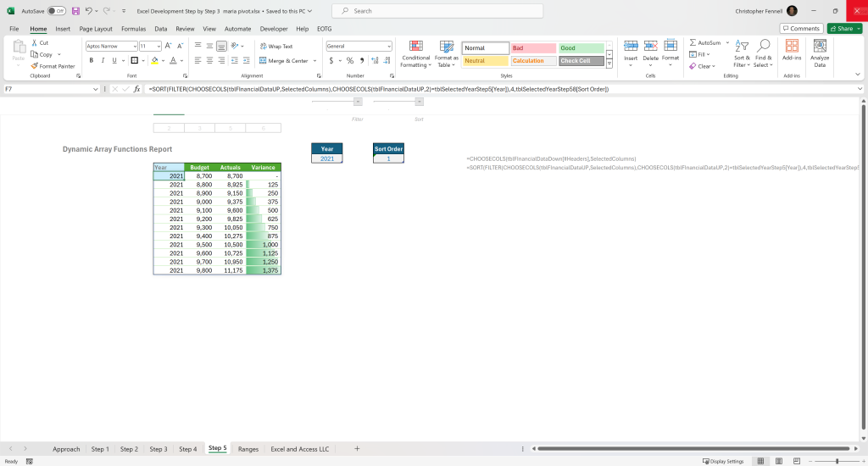
Task: Select the Format Painter brush
Action: 34,66
